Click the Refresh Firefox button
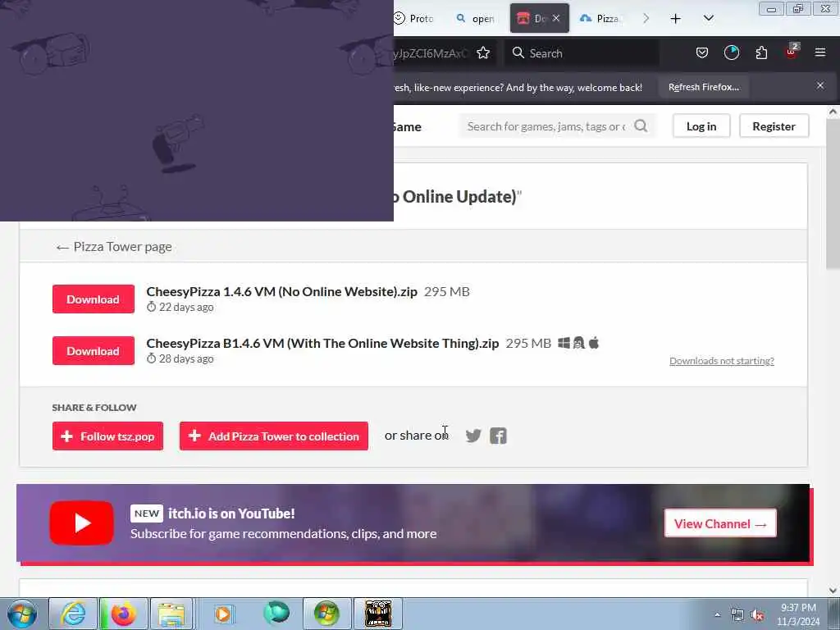Image resolution: width=840 pixels, height=630 pixels. (x=703, y=87)
